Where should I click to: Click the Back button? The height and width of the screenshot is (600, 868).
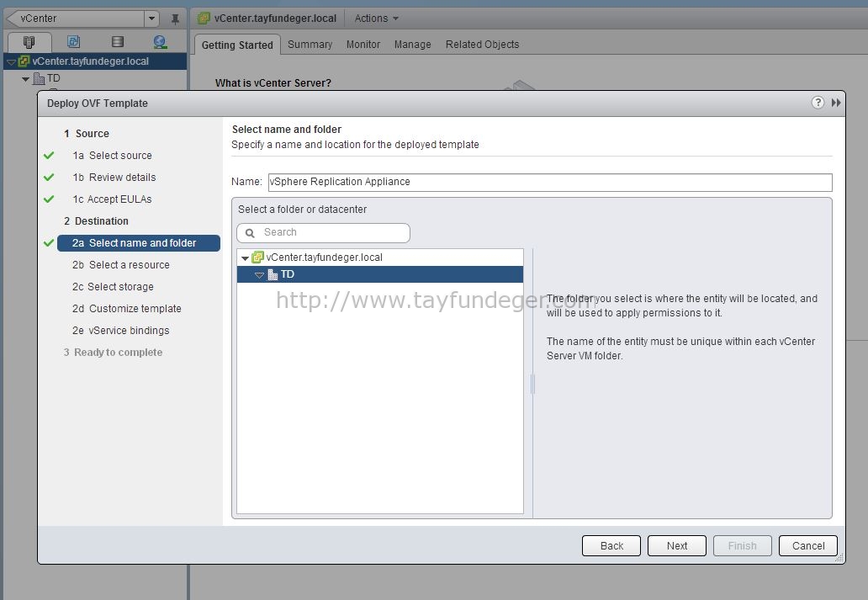click(x=611, y=545)
